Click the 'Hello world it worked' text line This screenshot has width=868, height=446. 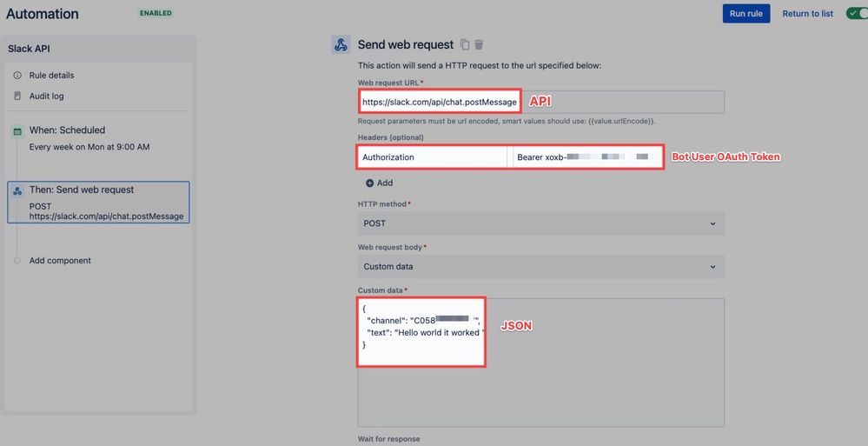tap(426, 333)
